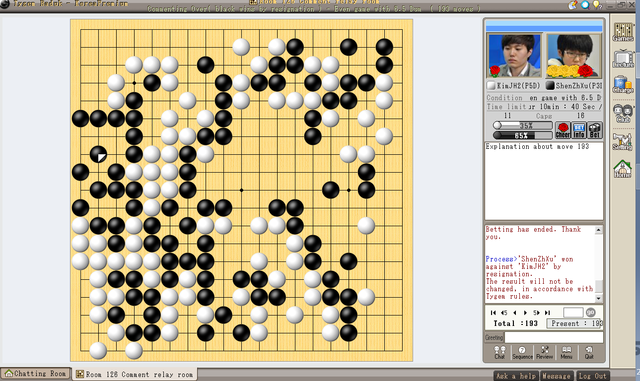Open the Club sidebar icon
640x381 pixels.
623,113
